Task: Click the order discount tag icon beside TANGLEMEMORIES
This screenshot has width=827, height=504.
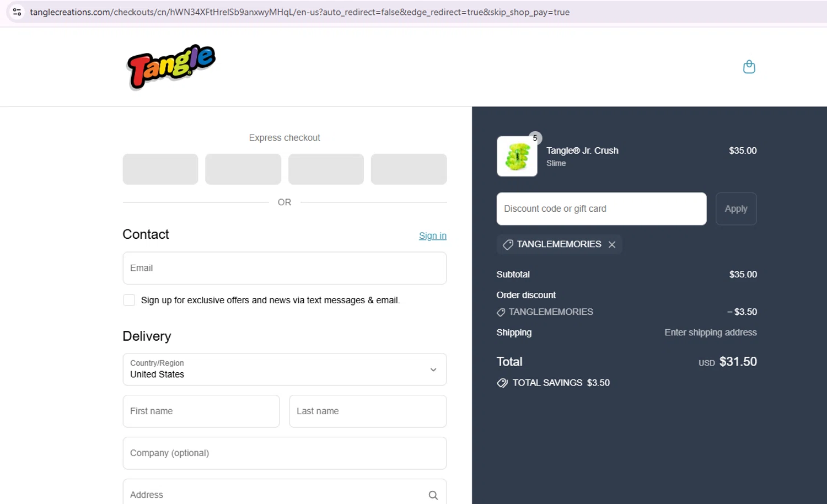Action: [501, 312]
